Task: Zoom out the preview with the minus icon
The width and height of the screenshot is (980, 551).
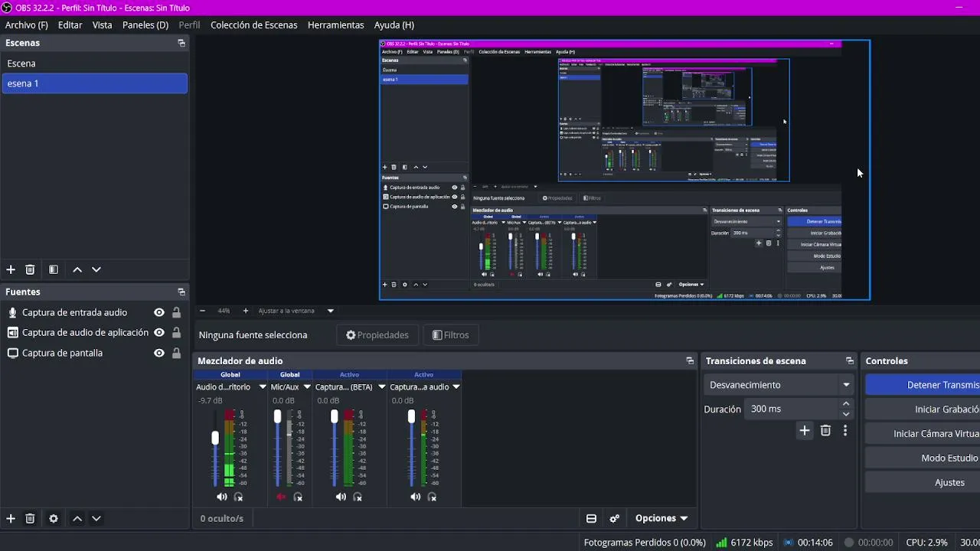Action: click(x=202, y=311)
